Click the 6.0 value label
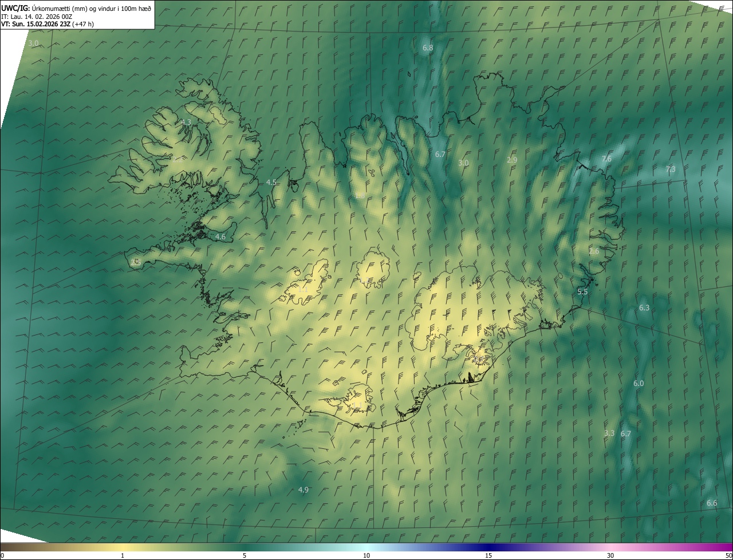The height and width of the screenshot is (560, 733). click(x=639, y=384)
